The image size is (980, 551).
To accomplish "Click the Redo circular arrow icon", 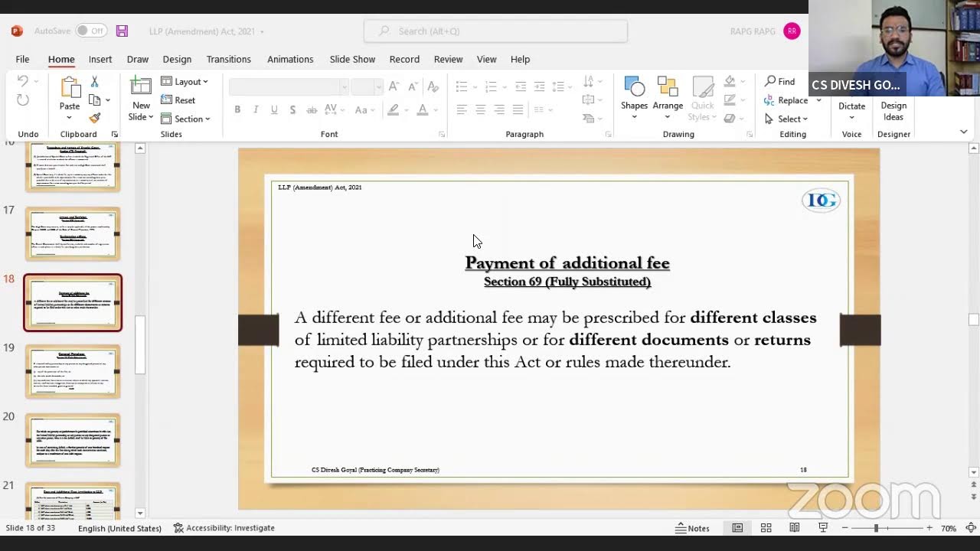I will coord(22,100).
